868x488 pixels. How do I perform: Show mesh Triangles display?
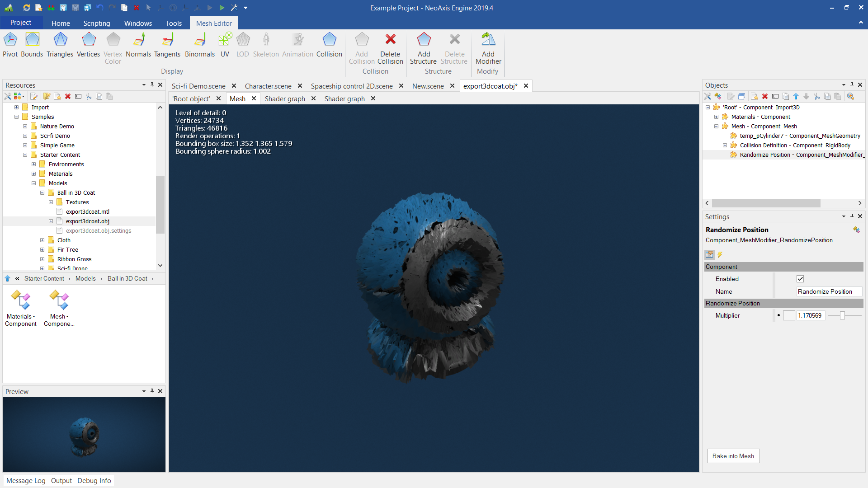point(60,40)
